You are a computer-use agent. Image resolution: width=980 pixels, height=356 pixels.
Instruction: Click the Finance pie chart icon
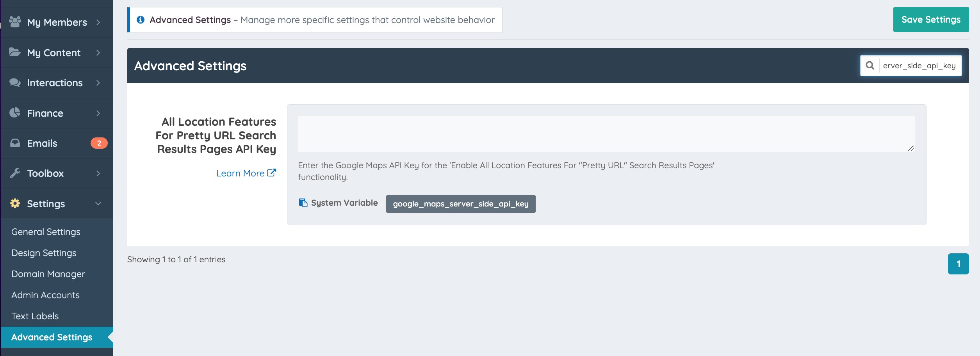point(15,112)
